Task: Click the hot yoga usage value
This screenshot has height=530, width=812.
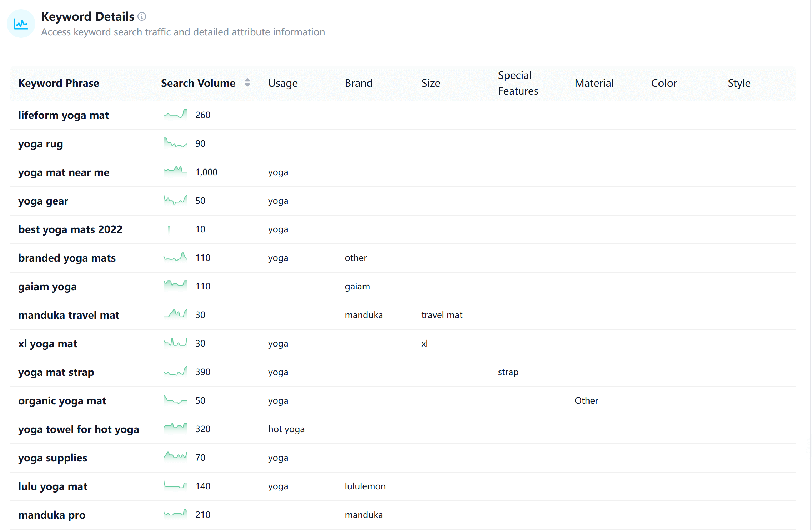Action: (286, 429)
